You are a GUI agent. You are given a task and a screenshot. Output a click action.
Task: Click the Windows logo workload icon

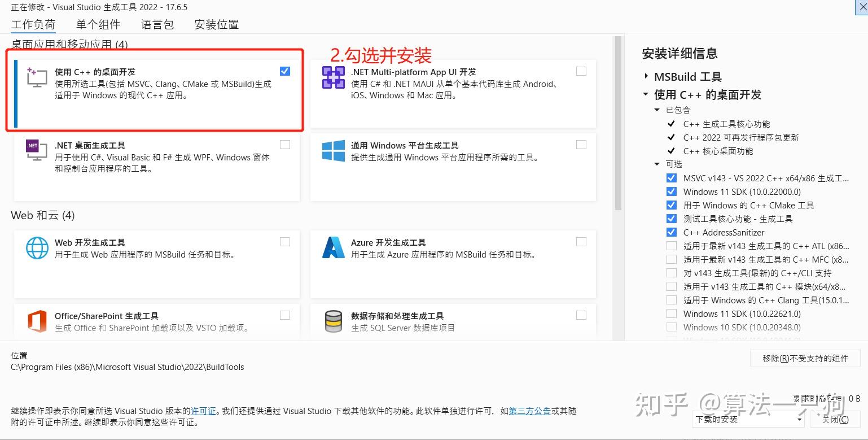click(333, 151)
